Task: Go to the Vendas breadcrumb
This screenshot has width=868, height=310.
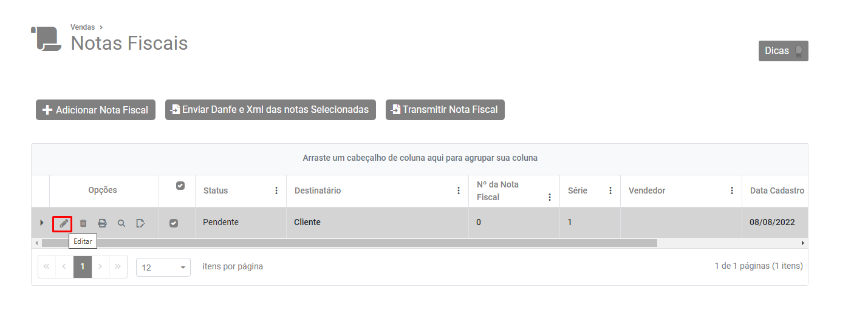Action: 83,27
